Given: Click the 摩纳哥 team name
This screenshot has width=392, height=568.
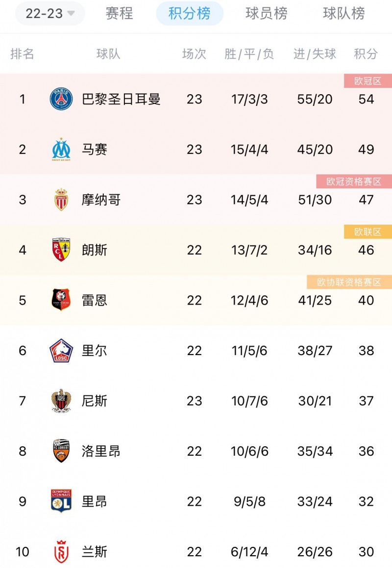Looking at the screenshot, I should tap(101, 200).
